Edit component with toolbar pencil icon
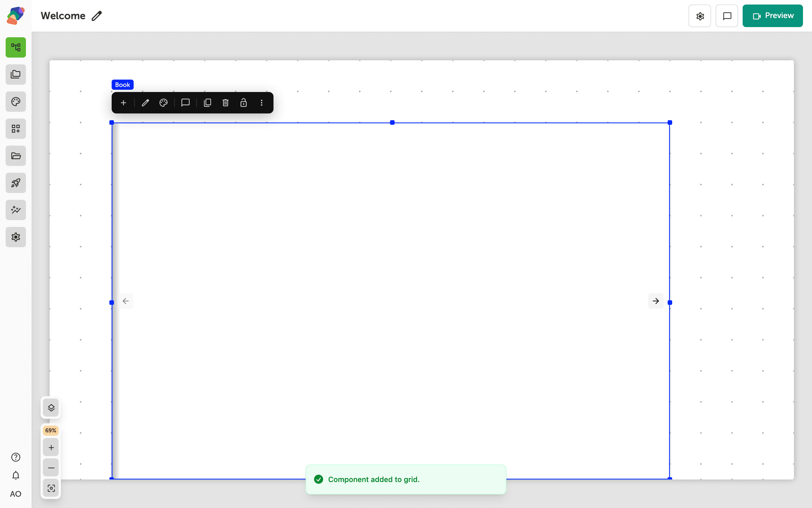 tap(145, 103)
